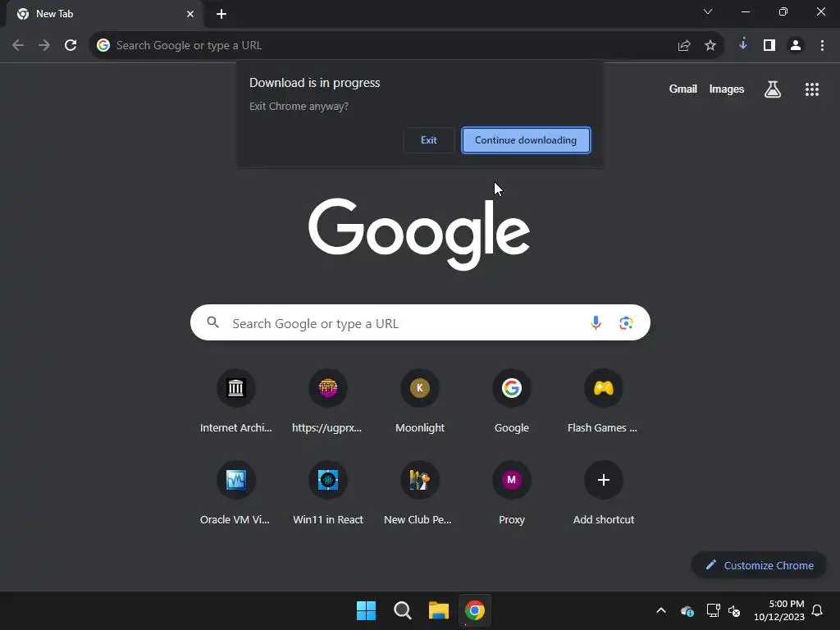Click the OneDrive cloud tray icon

[x=687, y=610]
